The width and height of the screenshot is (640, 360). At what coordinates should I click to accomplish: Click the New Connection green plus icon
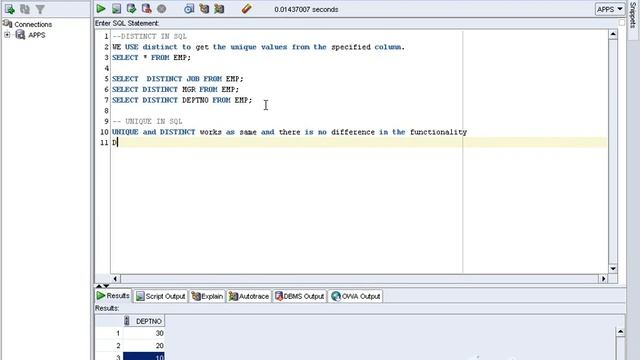[x=9, y=9]
